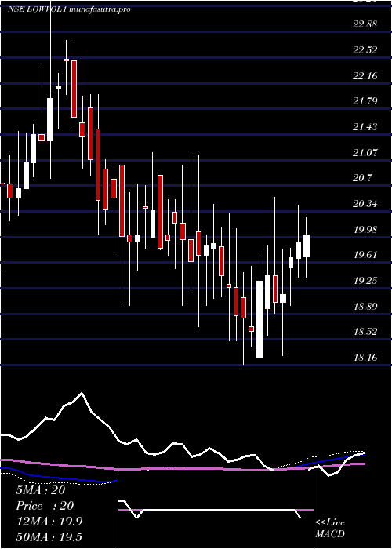This screenshot has height=549, width=392.
Task: Select the 12MA : 19.9 legend text
Action: (x=49, y=522)
